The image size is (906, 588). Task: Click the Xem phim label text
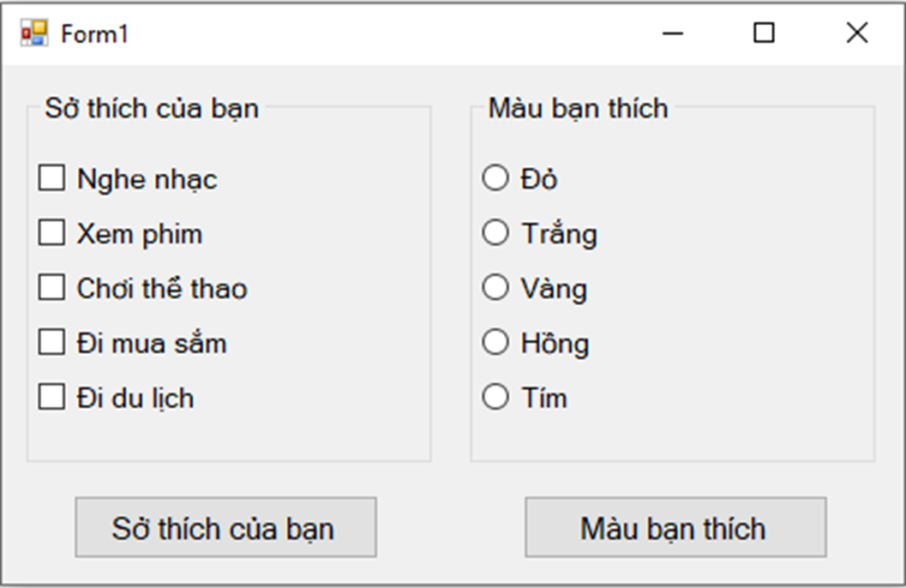pos(139,233)
